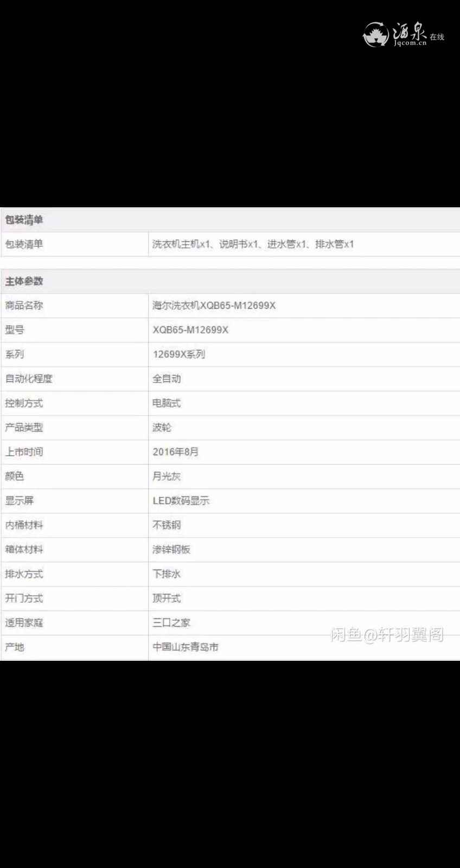The height and width of the screenshot is (868, 460).
Task: Click the value 全自动
Action: coord(167,379)
